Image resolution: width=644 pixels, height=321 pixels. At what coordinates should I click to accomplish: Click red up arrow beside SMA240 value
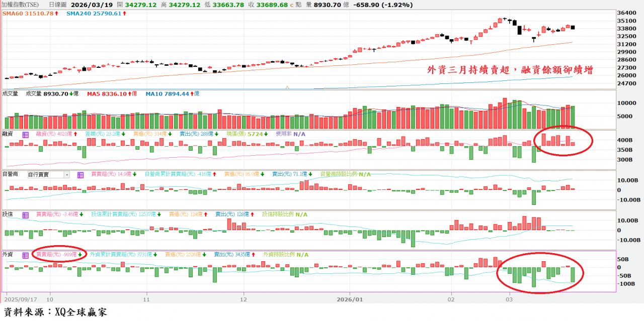coord(124,14)
